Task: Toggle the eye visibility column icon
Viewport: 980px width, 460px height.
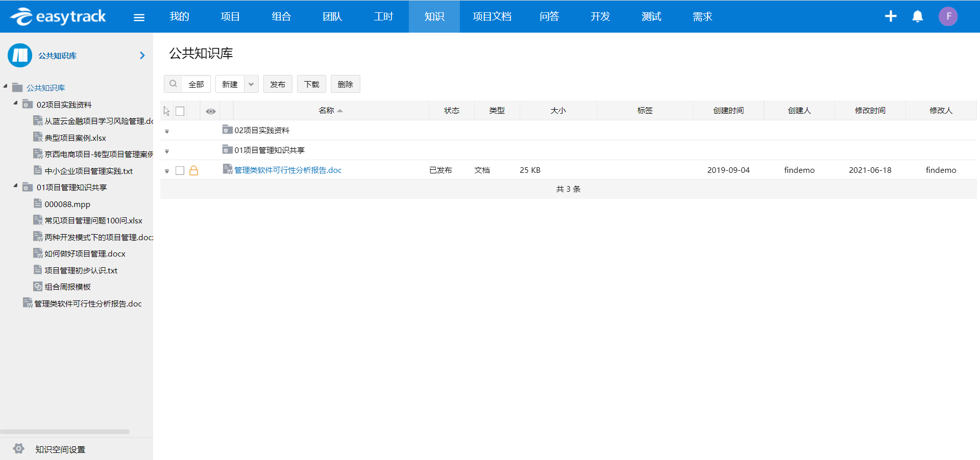Action: [211, 111]
